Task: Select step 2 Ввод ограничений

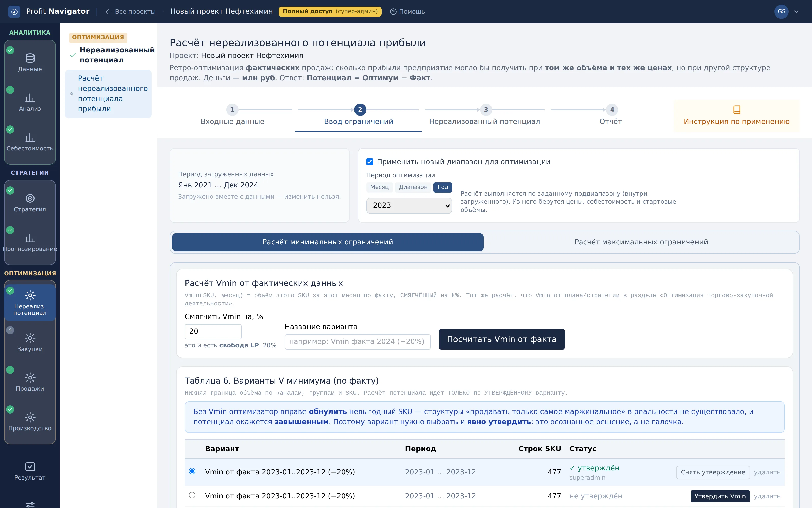Action: click(358, 115)
